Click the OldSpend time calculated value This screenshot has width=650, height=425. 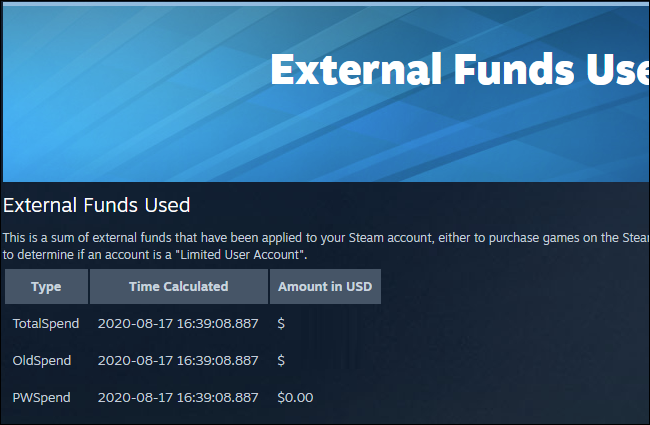click(x=178, y=360)
